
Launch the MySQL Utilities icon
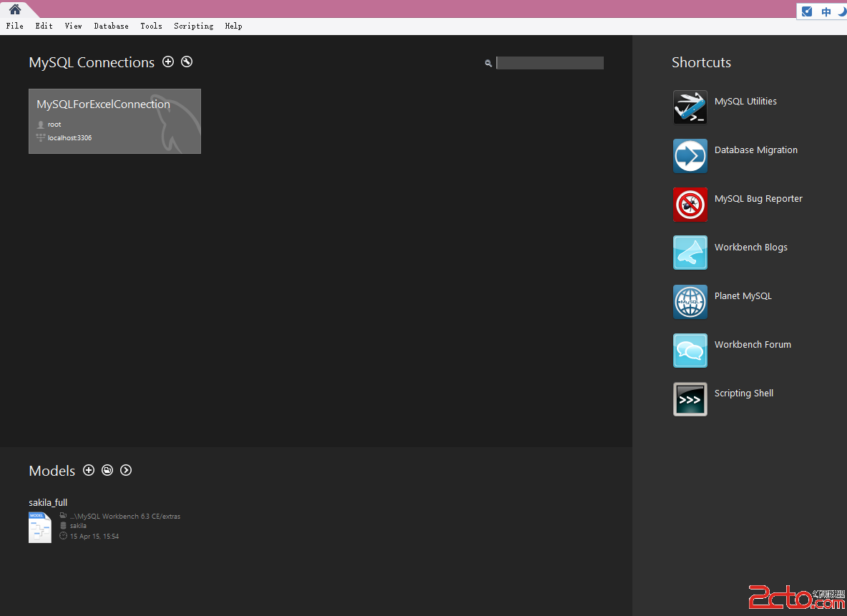690,107
